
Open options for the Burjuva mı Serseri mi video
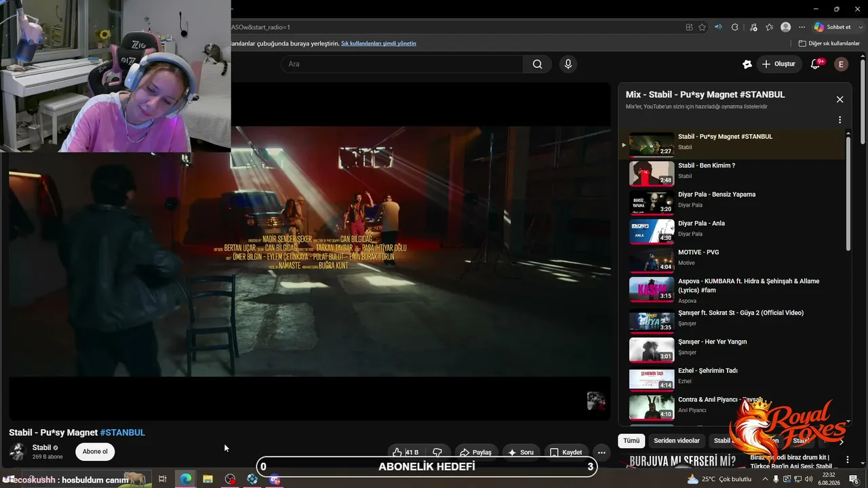(x=846, y=460)
